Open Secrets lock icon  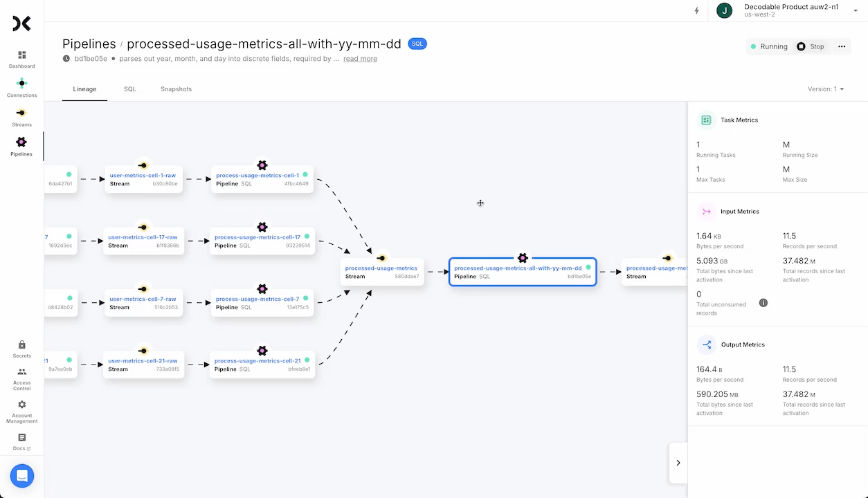[21, 344]
